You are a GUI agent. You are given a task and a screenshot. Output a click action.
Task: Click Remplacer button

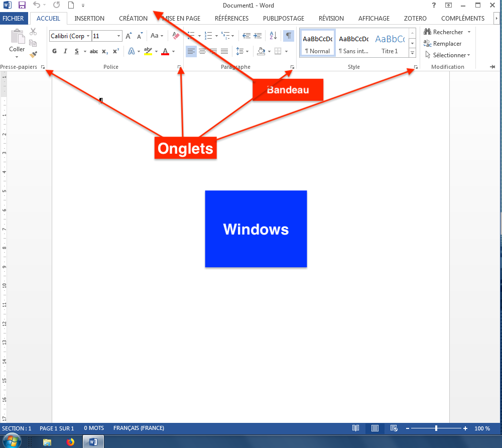click(442, 44)
